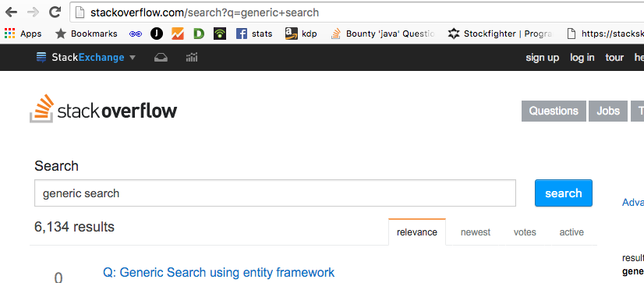Open the Facebook stats bookmark

point(254,34)
